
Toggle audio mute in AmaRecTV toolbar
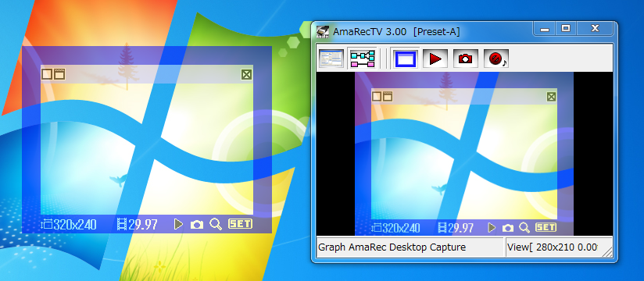point(496,59)
